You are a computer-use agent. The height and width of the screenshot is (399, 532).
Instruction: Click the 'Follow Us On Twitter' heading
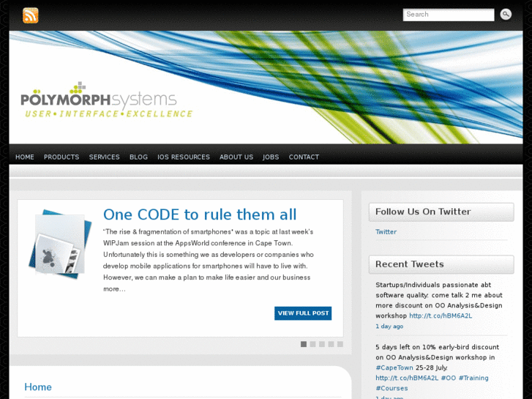click(x=423, y=212)
